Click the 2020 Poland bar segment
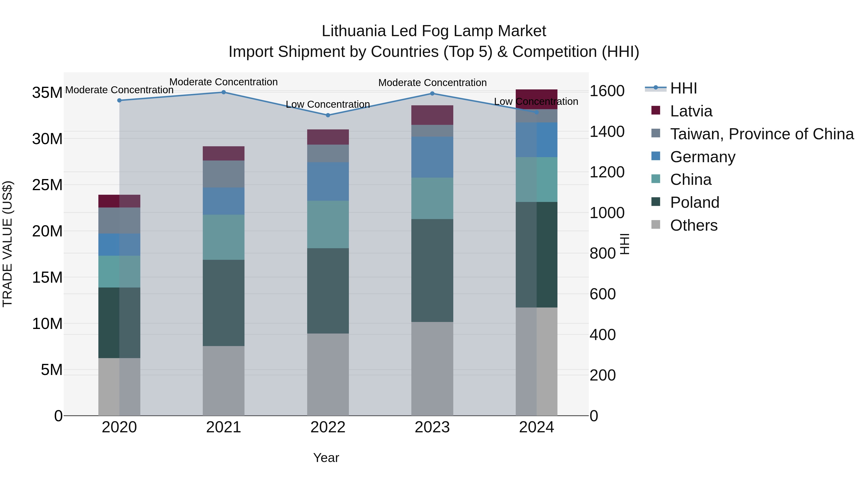 tap(119, 323)
